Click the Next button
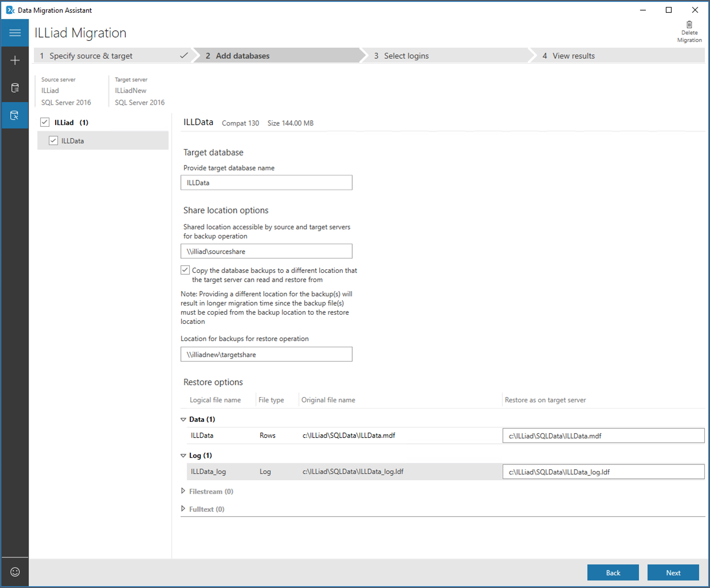This screenshot has width=710, height=588. tap(673, 573)
